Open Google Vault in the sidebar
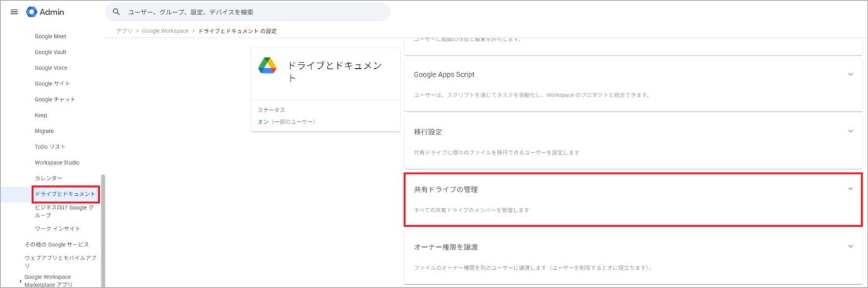This screenshot has height=288, width=868. click(x=51, y=52)
